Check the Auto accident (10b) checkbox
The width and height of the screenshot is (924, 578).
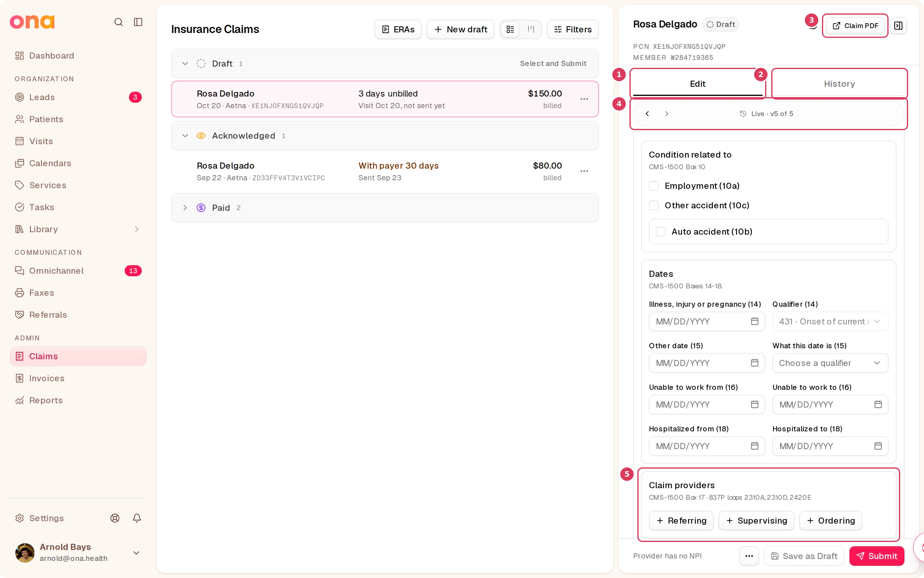[x=661, y=232]
